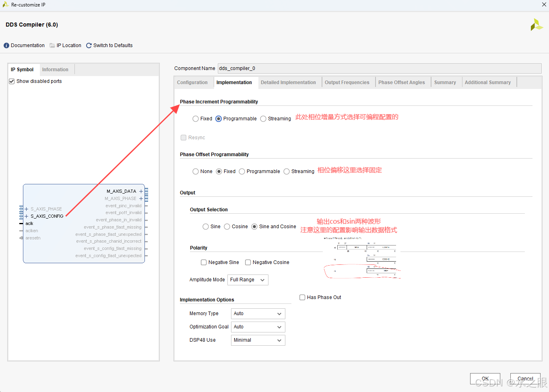Image resolution: width=549 pixels, height=392 pixels.
Task: Close the Re-customize IP window
Action: 544,4
